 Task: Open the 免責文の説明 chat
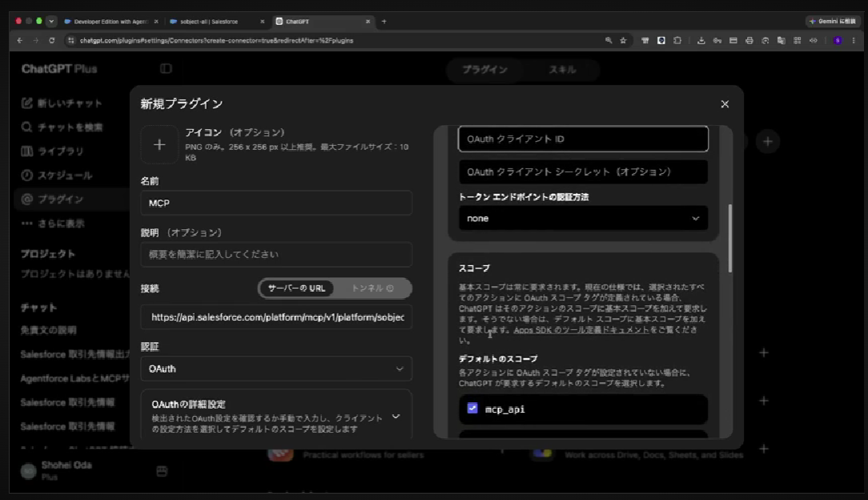pos(49,331)
